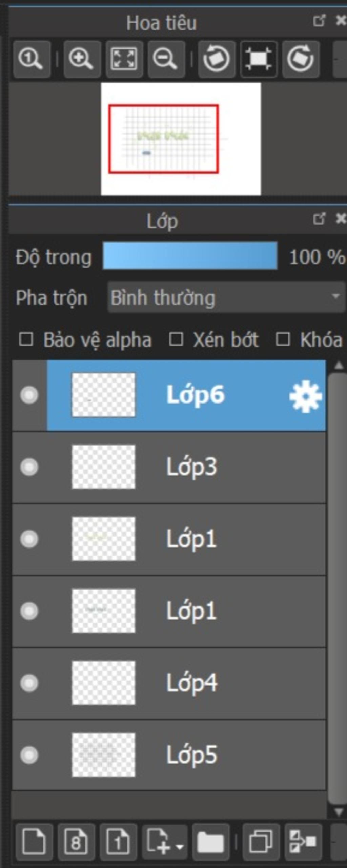Select the Lớp5 layer

coord(191,756)
